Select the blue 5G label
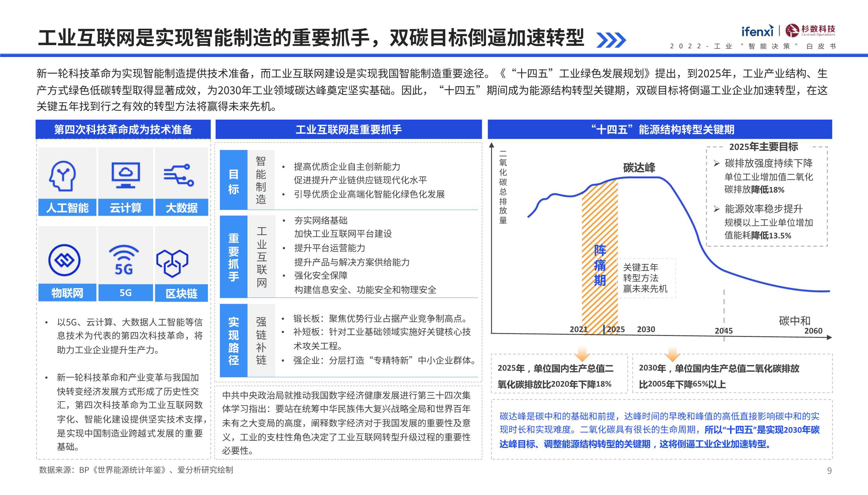Viewport: 868px width, 495px height. [x=125, y=293]
